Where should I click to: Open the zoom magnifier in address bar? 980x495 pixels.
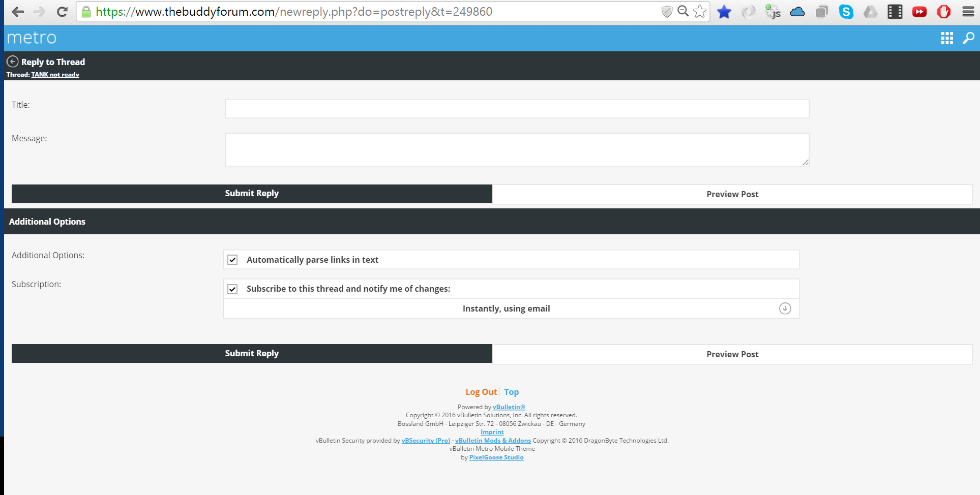[683, 11]
